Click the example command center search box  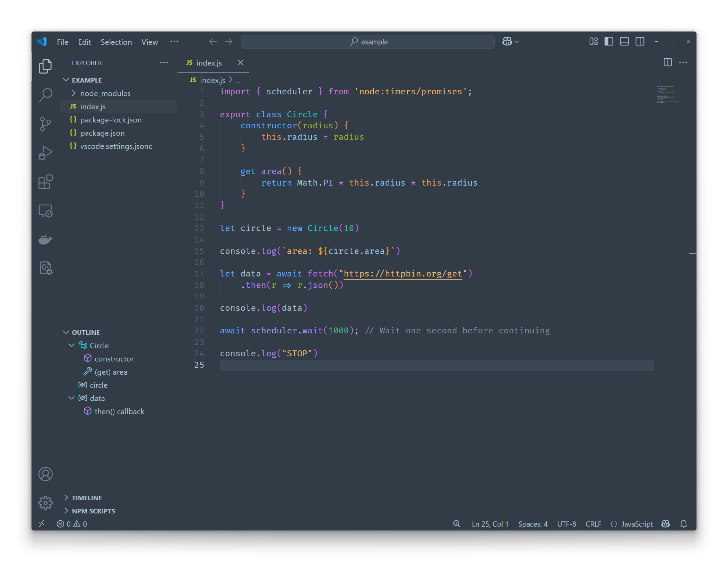[x=368, y=42]
